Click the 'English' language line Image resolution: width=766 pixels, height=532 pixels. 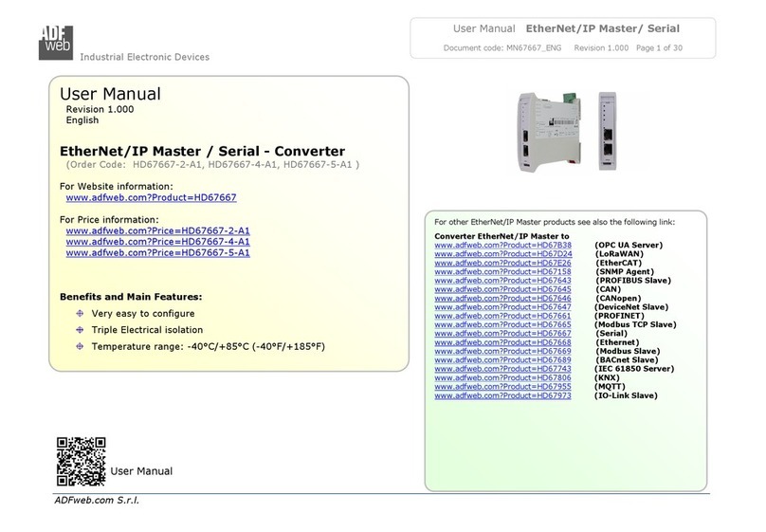tap(82, 120)
